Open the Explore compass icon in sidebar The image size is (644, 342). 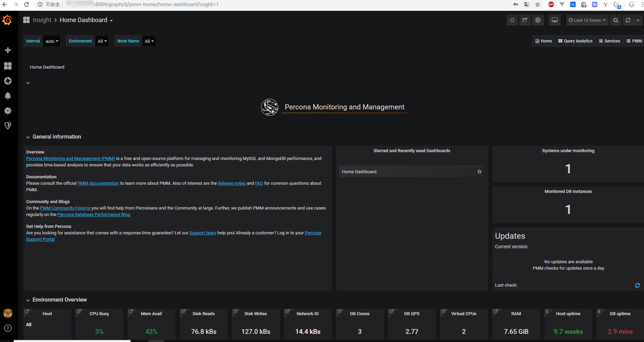pyautogui.click(x=8, y=81)
